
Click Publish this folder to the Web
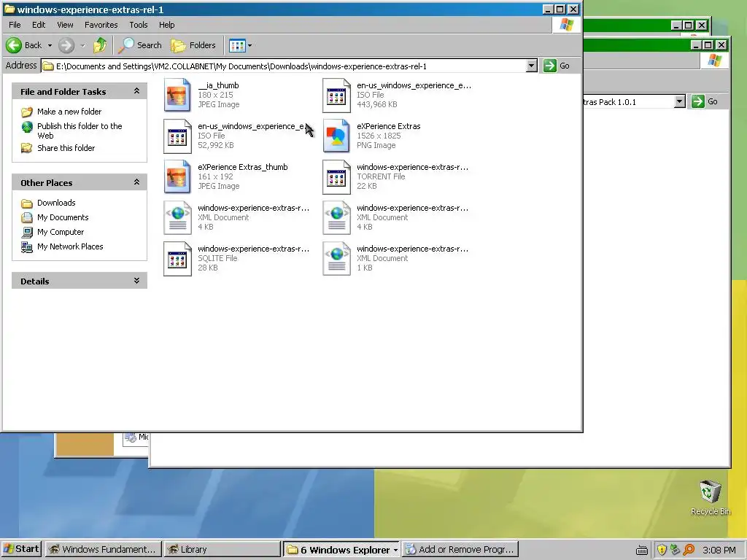pos(80,131)
